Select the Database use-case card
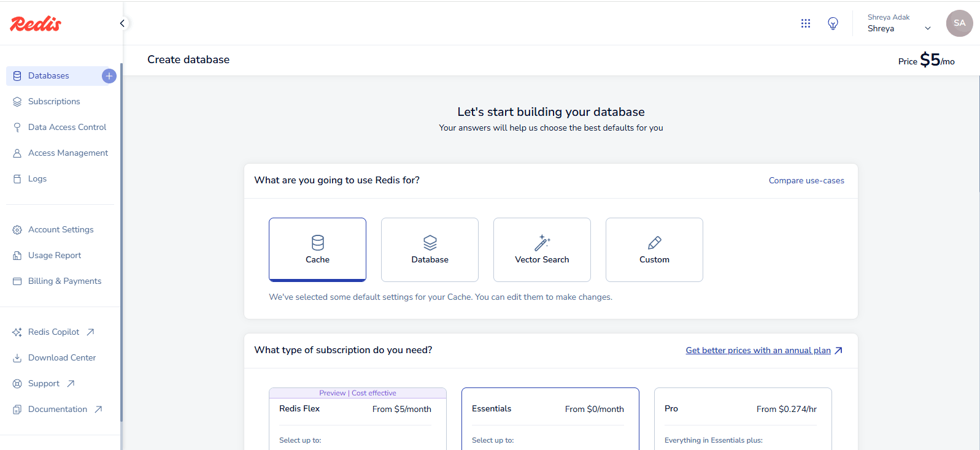The image size is (980, 450). point(430,250)
